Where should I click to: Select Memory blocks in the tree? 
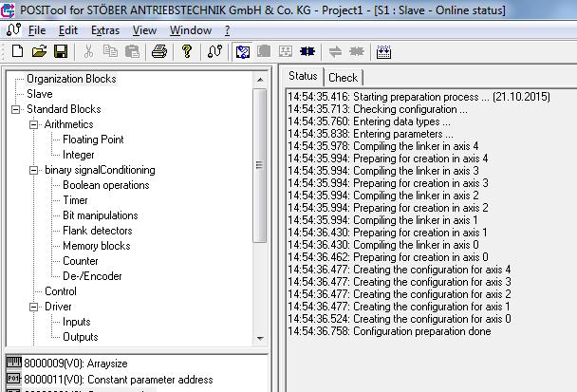97,246
